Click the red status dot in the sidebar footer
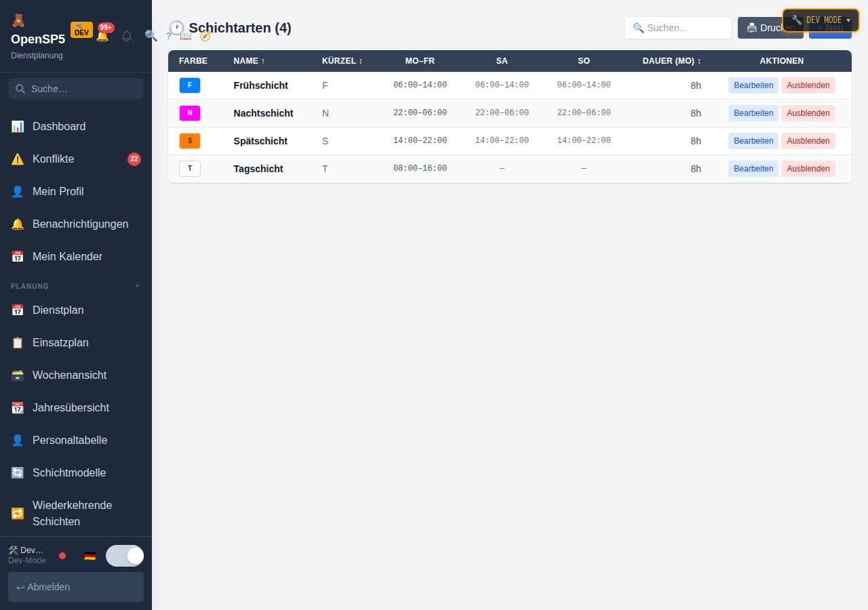Screen dimensions: 868x610 62,556
